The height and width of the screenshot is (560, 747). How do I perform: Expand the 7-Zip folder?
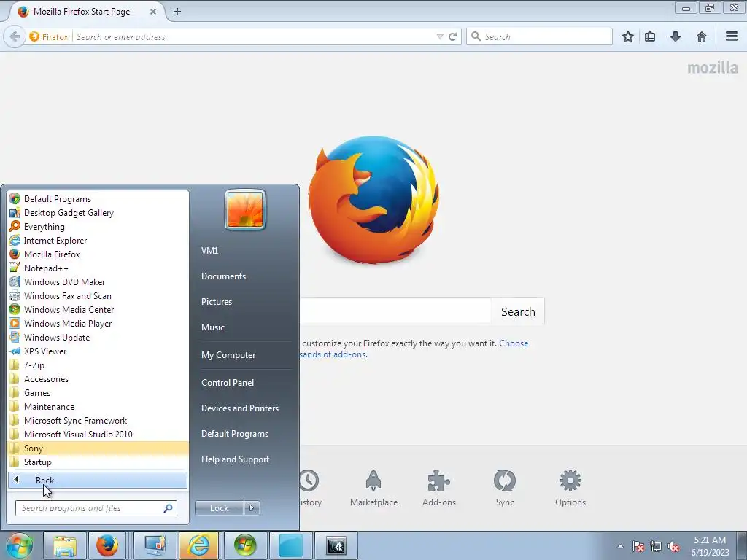[x=98, y=365]
